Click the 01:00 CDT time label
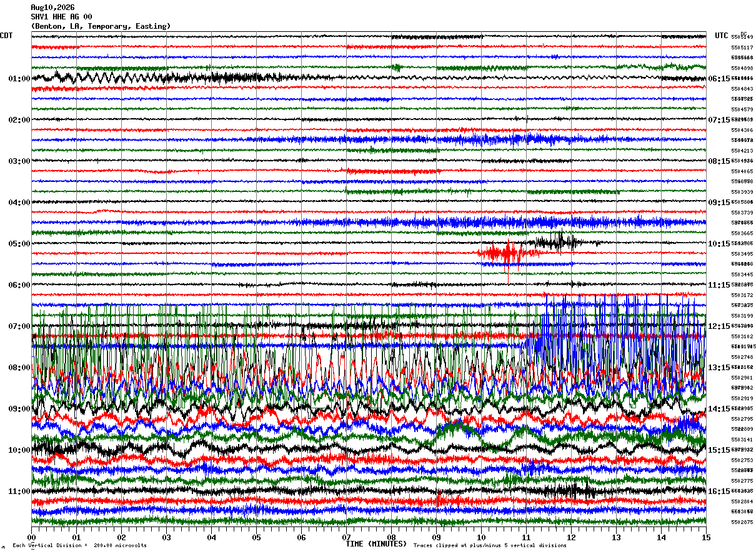Viewport: 756px width, 554px height. click(x=19, y=79)
